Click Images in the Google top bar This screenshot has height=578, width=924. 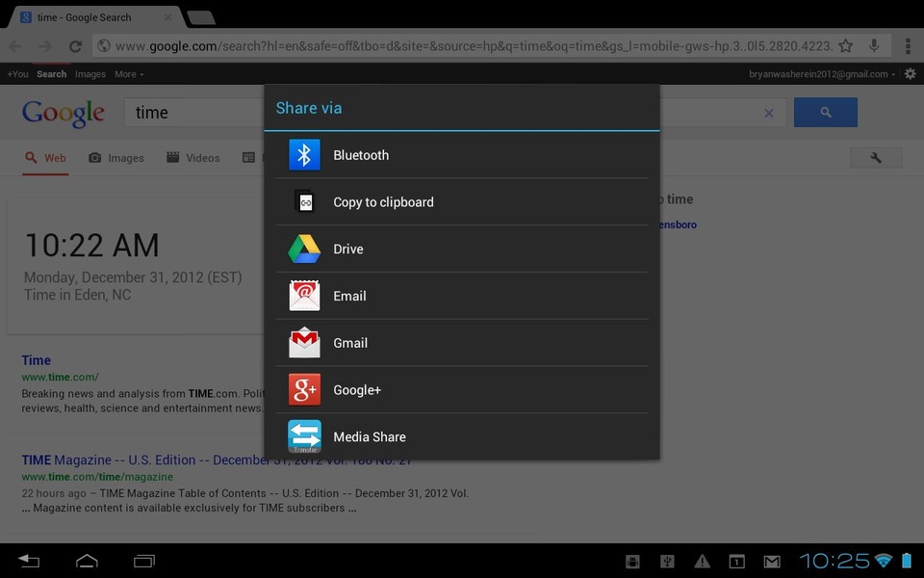(90, 74)
